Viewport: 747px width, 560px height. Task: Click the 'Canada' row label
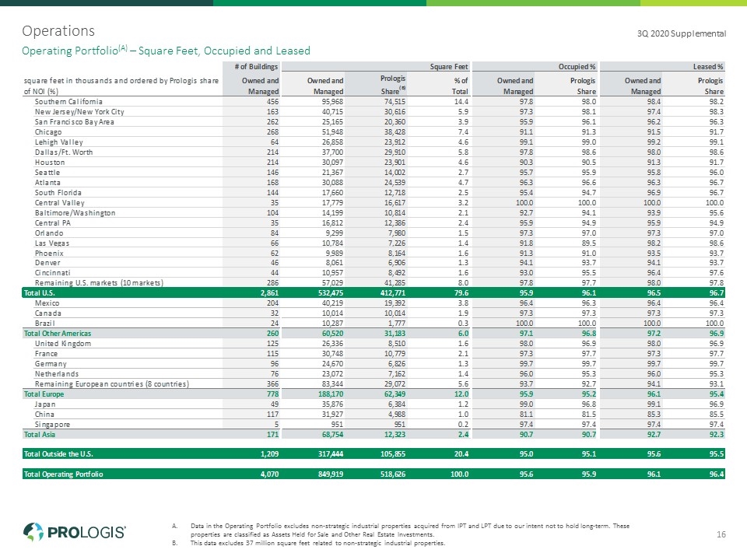pos(47,313)
